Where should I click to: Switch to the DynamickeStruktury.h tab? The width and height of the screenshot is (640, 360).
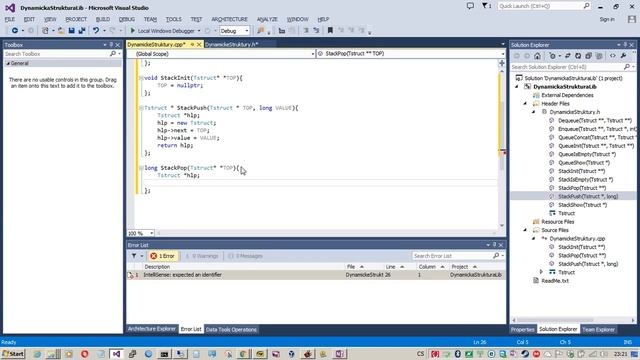click(x=231, y=44)
